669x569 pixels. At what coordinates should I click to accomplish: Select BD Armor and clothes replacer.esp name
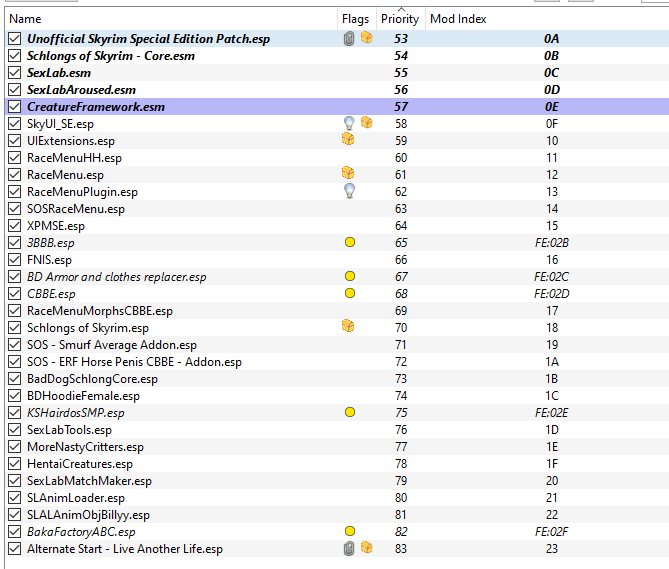tap(116, 277)
